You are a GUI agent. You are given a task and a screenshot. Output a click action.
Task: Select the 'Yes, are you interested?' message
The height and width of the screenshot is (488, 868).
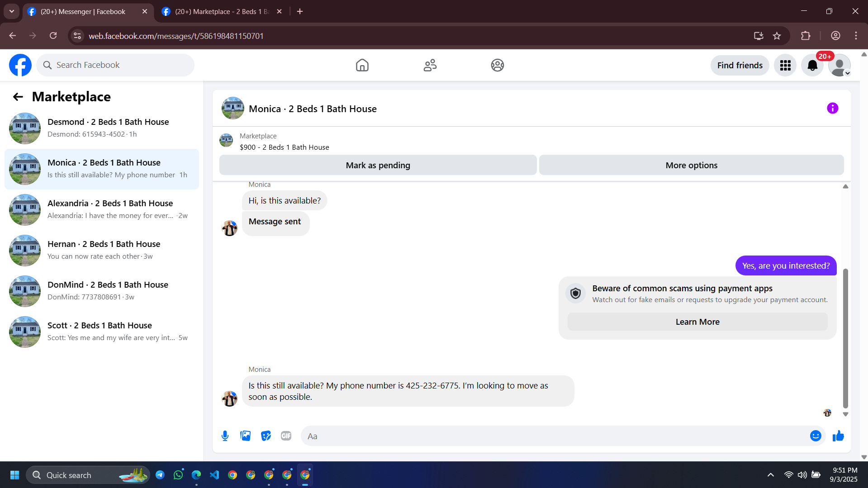pyautogui.click(x=786, y=265)
